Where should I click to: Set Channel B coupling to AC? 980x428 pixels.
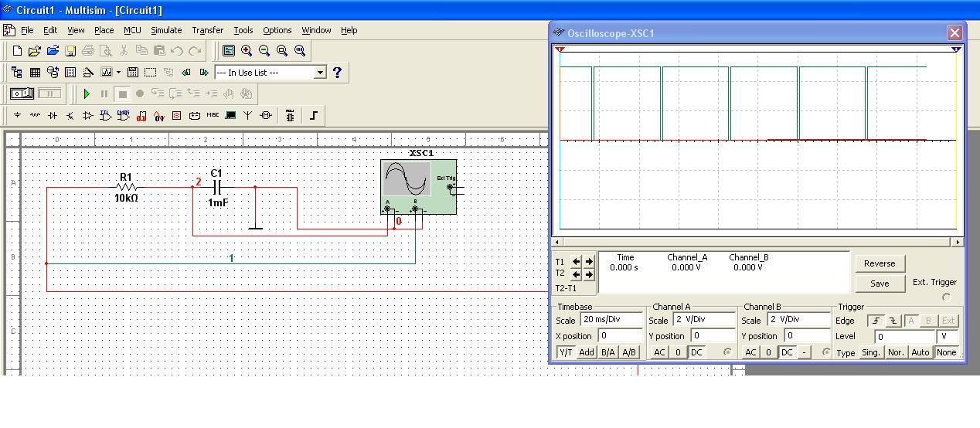(x=750, y=352)
